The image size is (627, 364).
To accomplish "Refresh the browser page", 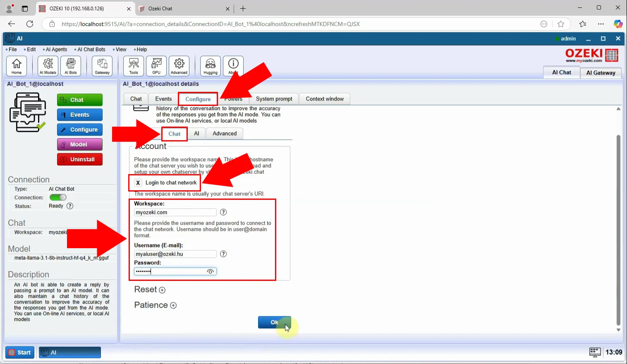I will [x=30, y=24].
